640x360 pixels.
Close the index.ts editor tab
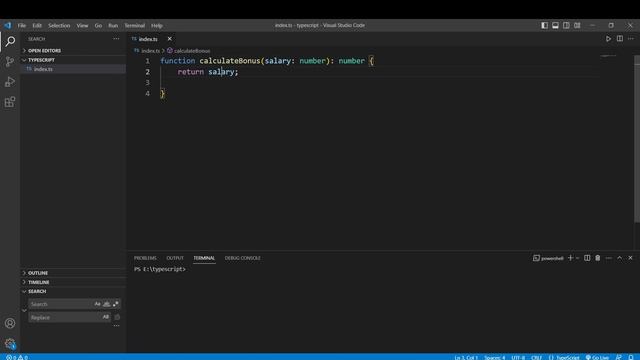click(x=169, y=39)
